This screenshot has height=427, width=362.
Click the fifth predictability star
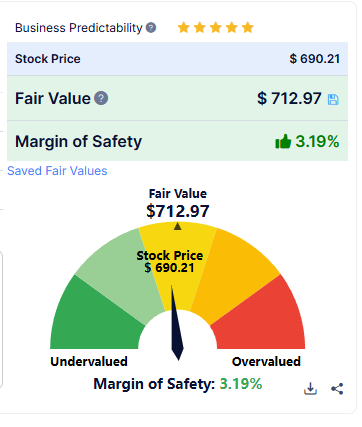248,28
